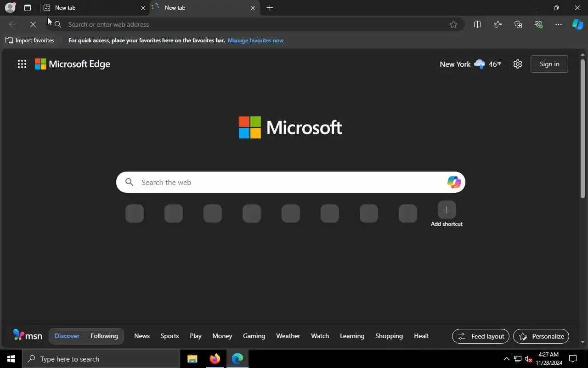Screen dimensions: 588x368
Task: Select the Discover feed tab
Action: tap(67, 336)
